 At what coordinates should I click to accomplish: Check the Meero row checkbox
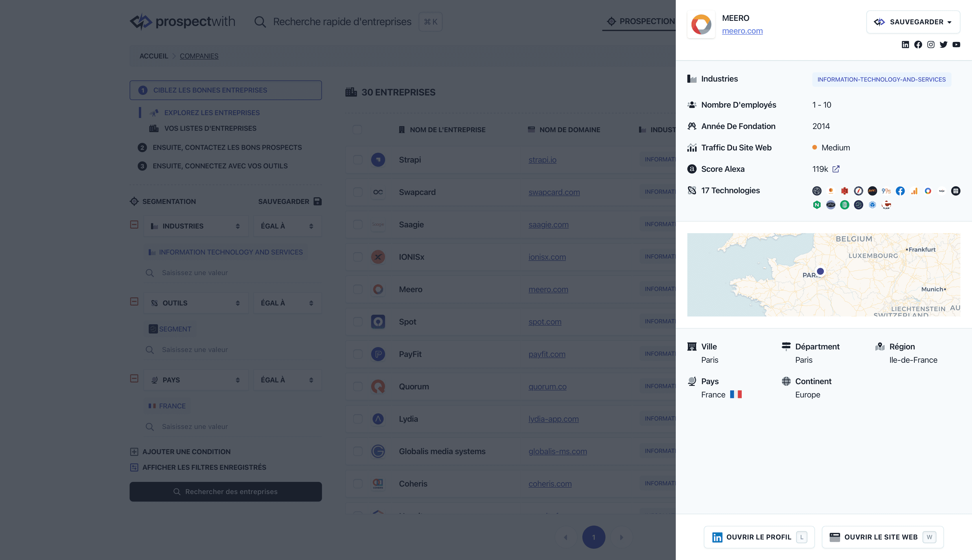357,289
